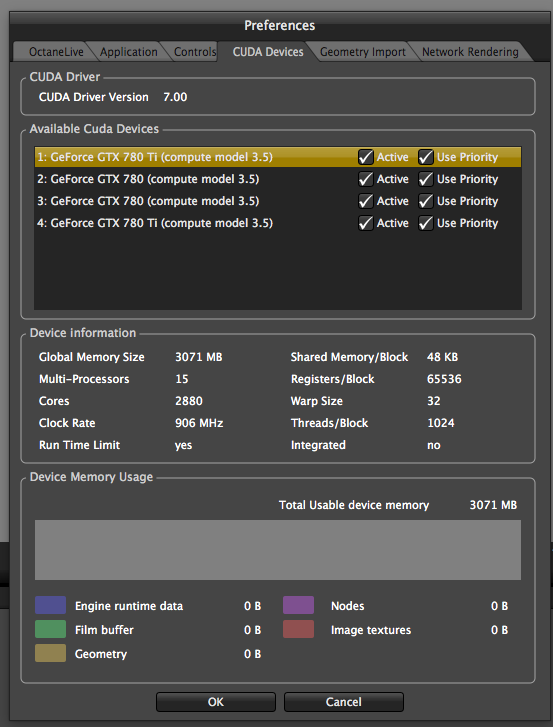The width and height of the screenshot is (553, 727).
Task: Click Global Memory Size value 3071 MB
Action: (x=198, y=357)
